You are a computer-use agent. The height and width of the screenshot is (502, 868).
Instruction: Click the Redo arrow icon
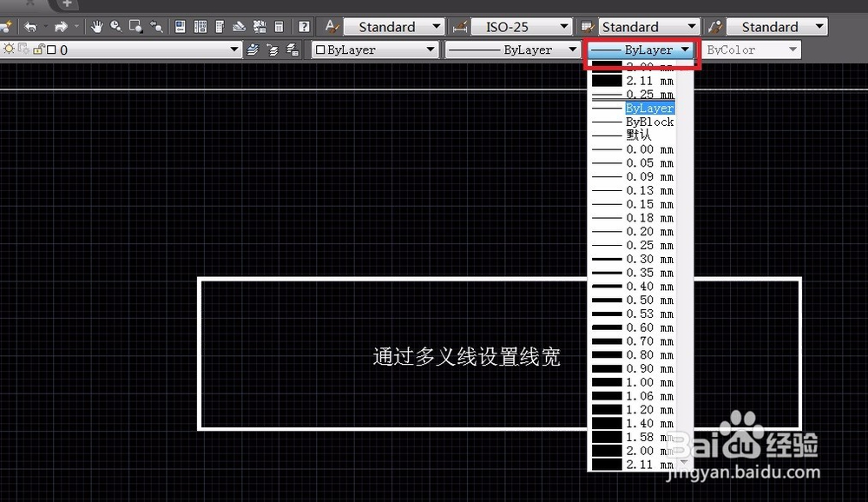(x=61, y=27)
